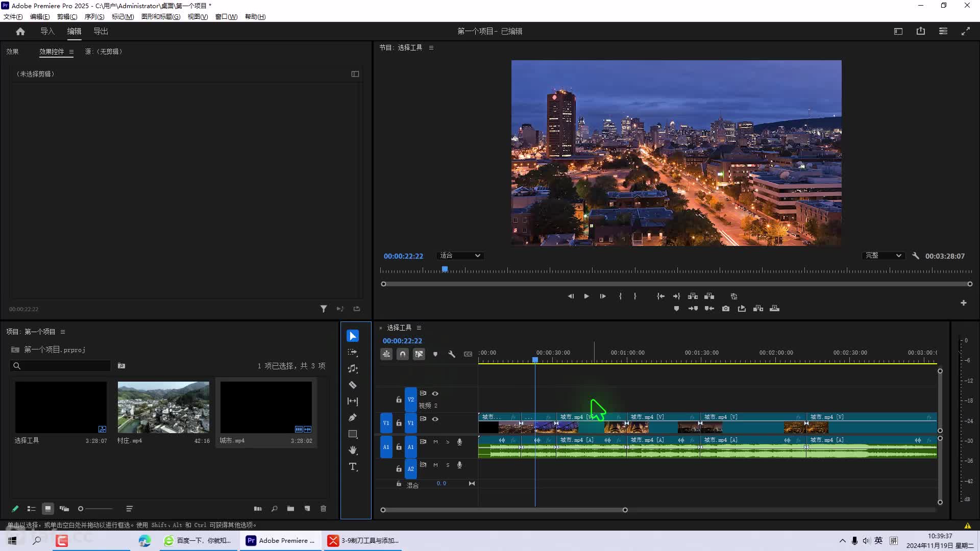Open playback resolution 完整 dropdown
The height and width of the screenshot is (551, 980).
(883, 256)
